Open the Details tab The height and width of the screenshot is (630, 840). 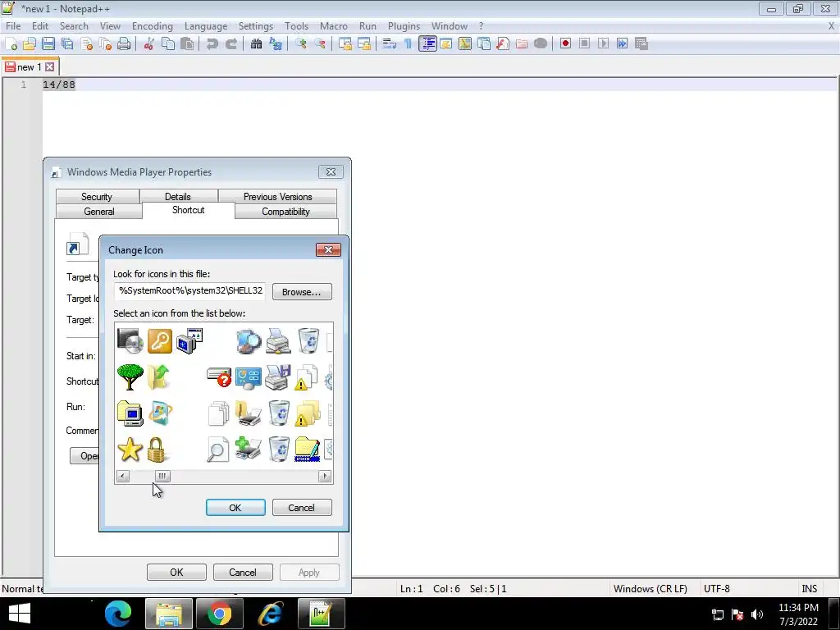(177, 197)
